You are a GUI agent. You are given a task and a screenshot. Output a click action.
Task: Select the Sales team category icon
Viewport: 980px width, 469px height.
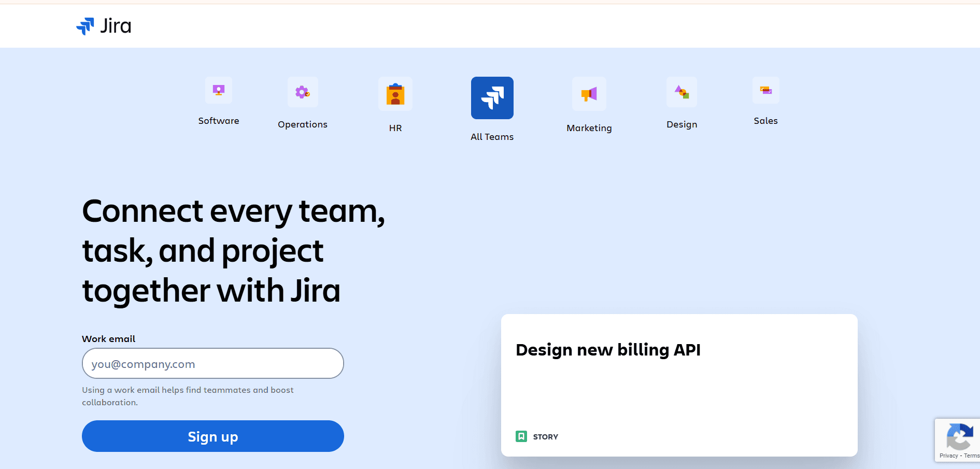click(x=765, y=90)
